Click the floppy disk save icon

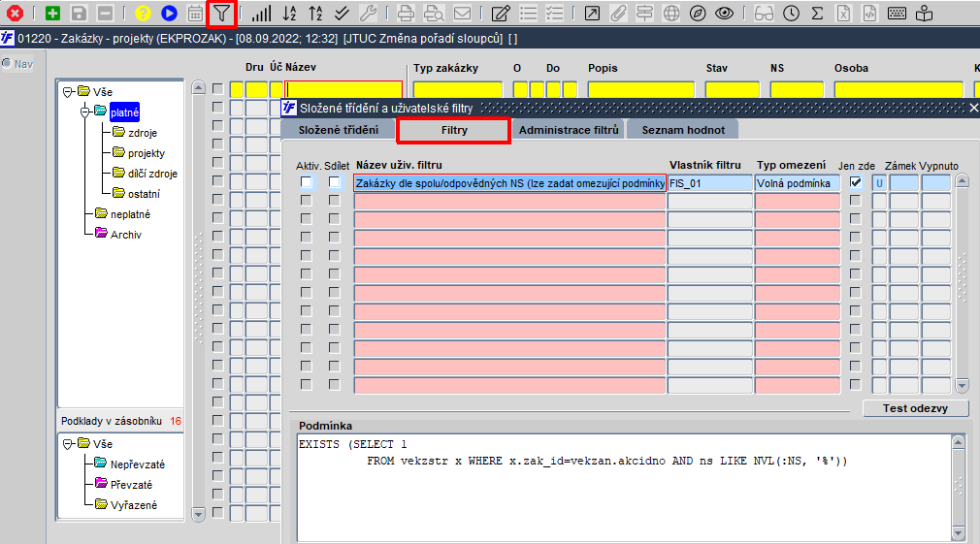point(79,14)
